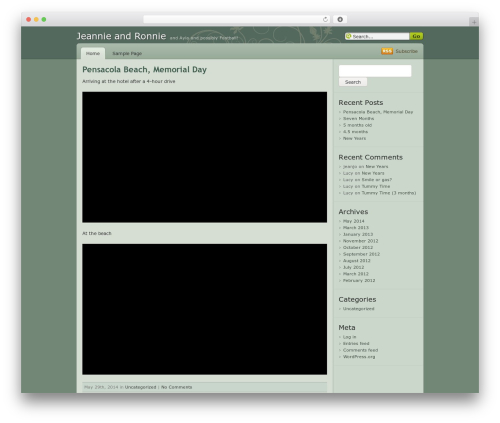Open a new browser tab with plus
500x423 pixels.
pyautogui.click(x=474, y=22)
